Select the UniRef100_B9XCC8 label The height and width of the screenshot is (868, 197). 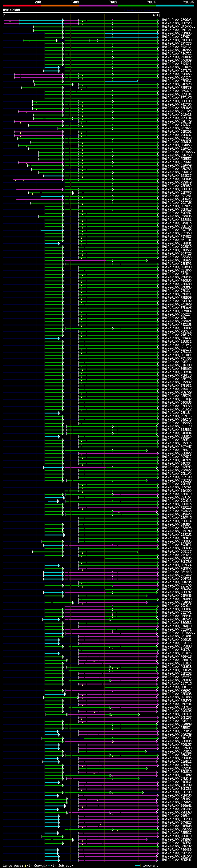(x=177, y=511)
